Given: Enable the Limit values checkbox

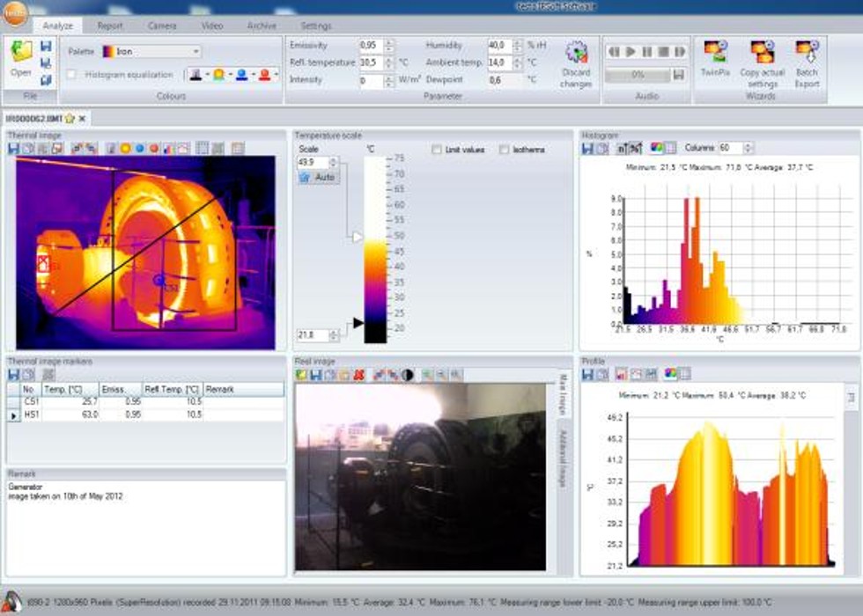Looking at the screenshot, I should tap(437, 150).
